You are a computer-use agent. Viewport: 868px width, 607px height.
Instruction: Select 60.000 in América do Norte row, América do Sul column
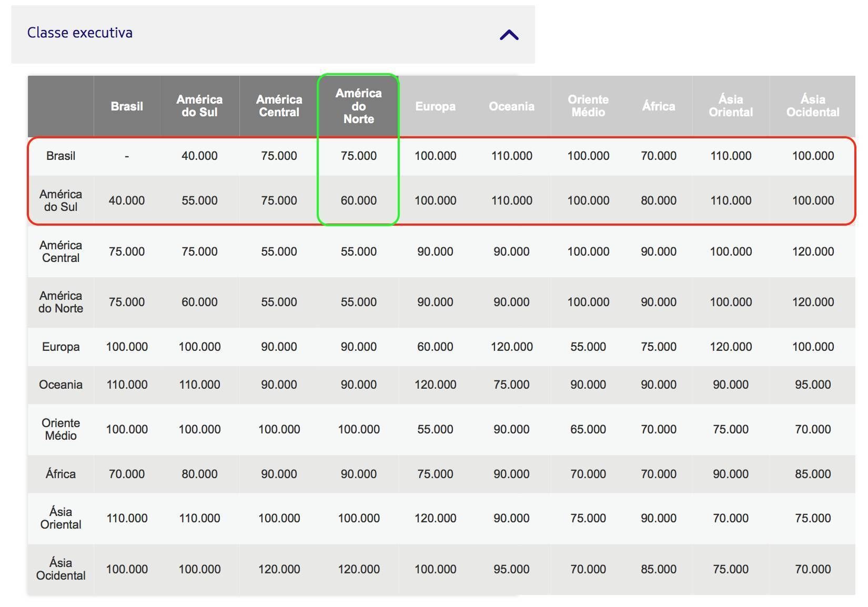199,302
